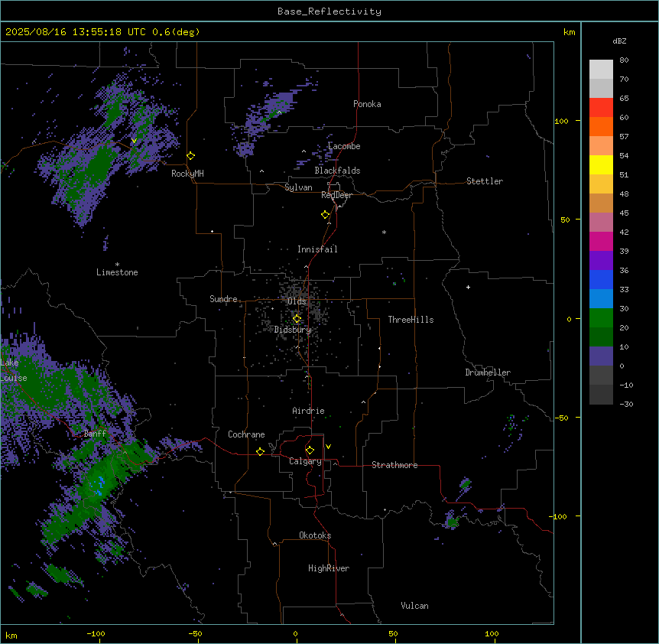Click the asterisk marker east of Innisfail
Image resolution: width=659 pixels, height=644 pixels.
384,232
